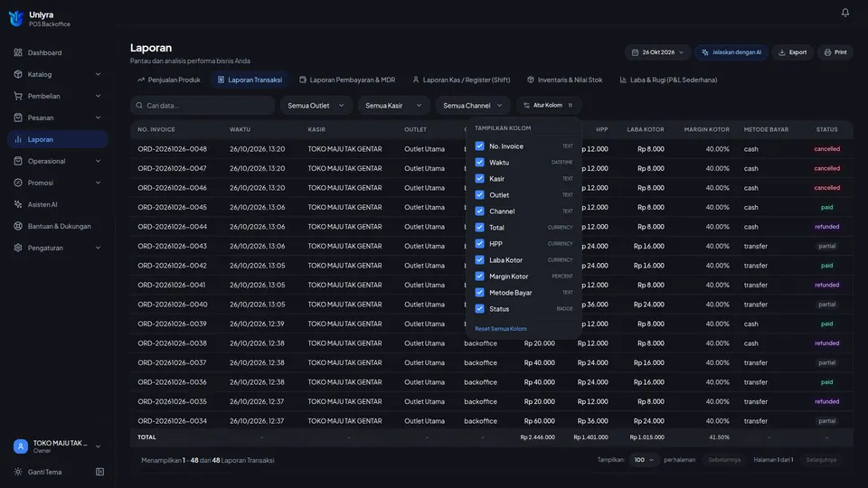The width and height of the screenshot is (868, 488).
Task: Expand the Katalog menu chevron
Action: [98, 74]
